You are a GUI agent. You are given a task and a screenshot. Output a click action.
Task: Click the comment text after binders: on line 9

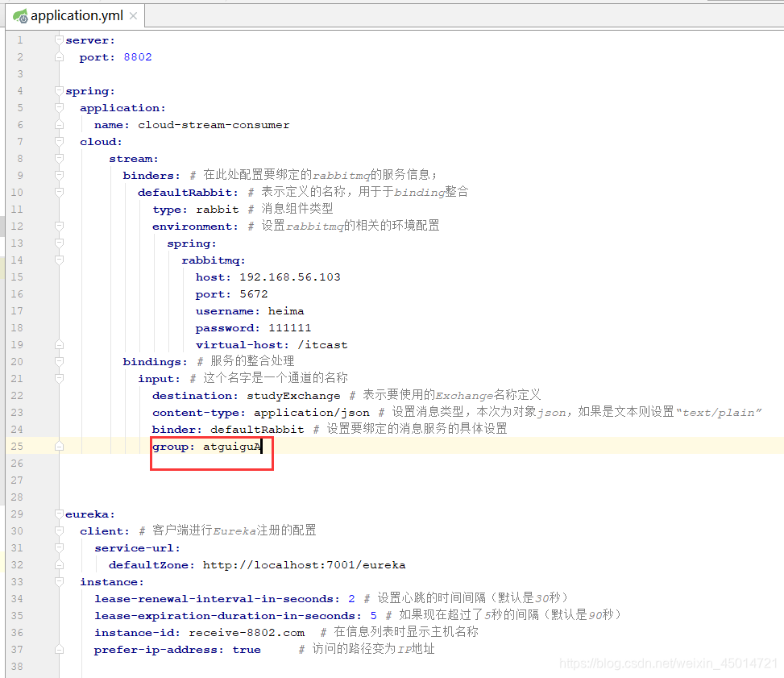pos(314,175)
